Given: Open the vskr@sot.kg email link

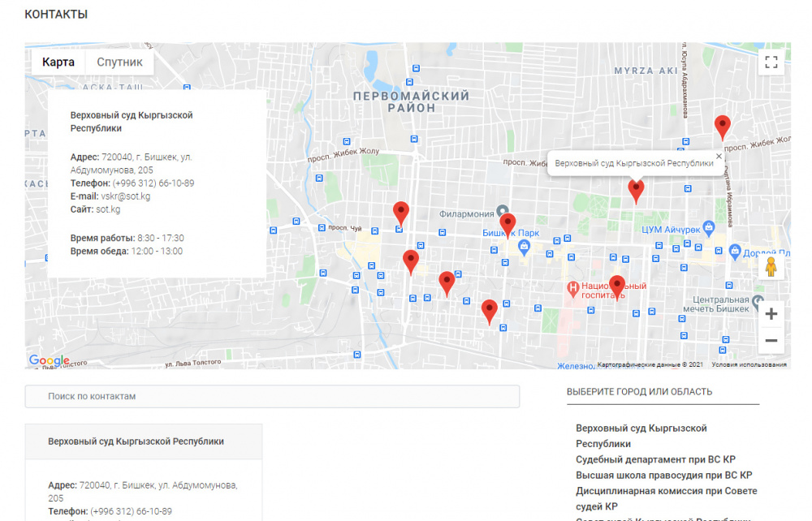Looking at the screenshot, I should coord(126,196).
